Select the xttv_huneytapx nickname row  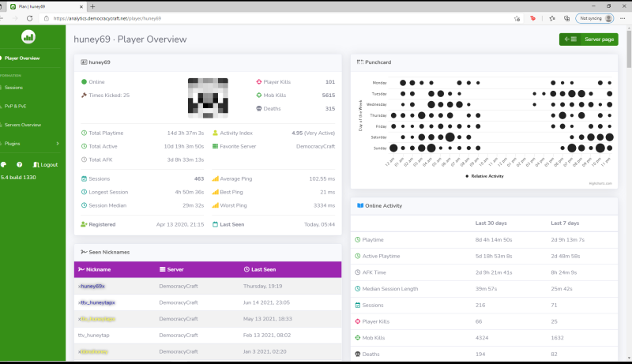208,302
